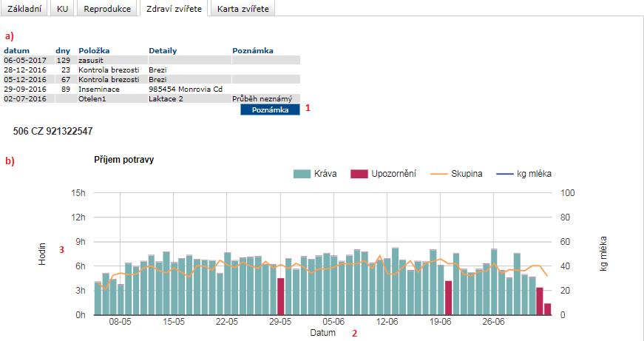644x341 pixels.
Task: Click the 15h y-axis label
Action: (78, 192)
